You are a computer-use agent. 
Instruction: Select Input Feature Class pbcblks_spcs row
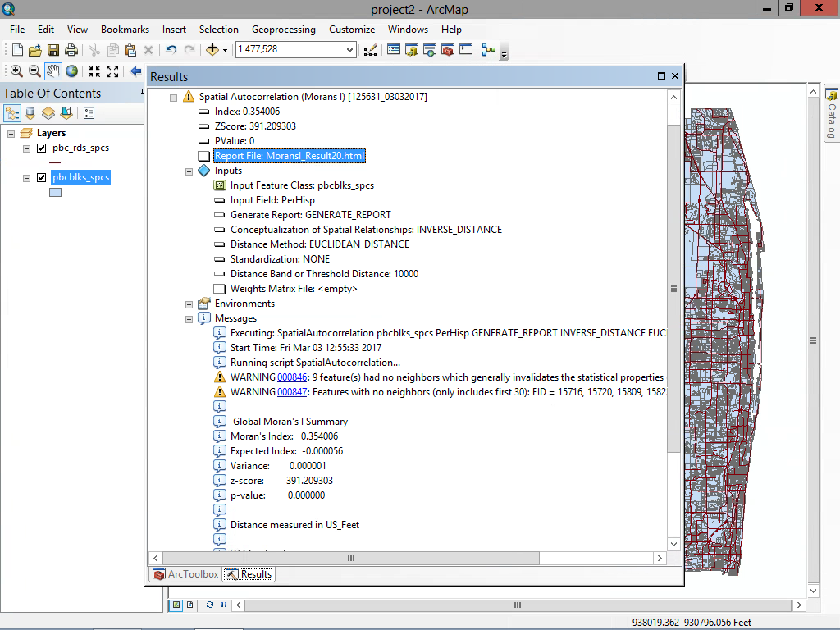click(x=302, y=185)
